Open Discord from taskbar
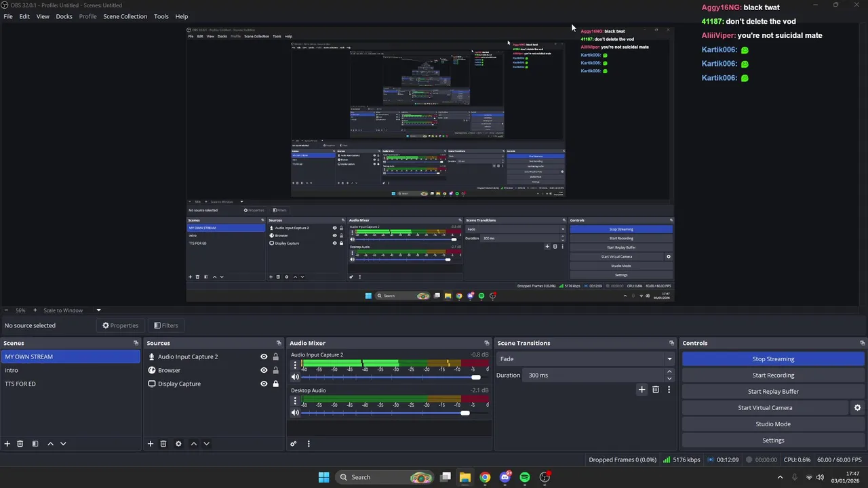Image resolution: width=868 pixels, height=488 pixels. click(505, 477)
